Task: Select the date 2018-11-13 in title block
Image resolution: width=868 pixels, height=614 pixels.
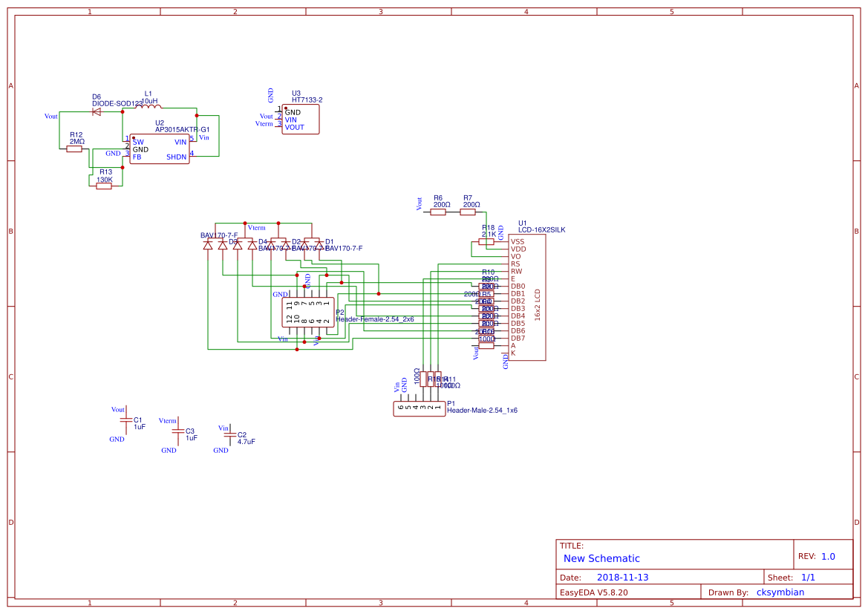Action: (623, 576)
